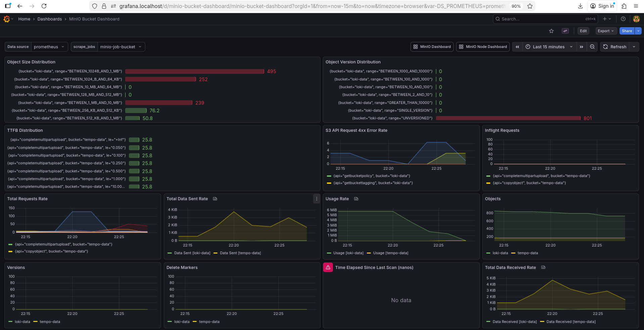The image size is (644, 330).
Task: Click the Total Data Sent Rate description icon
Action: tap(215, 199)
